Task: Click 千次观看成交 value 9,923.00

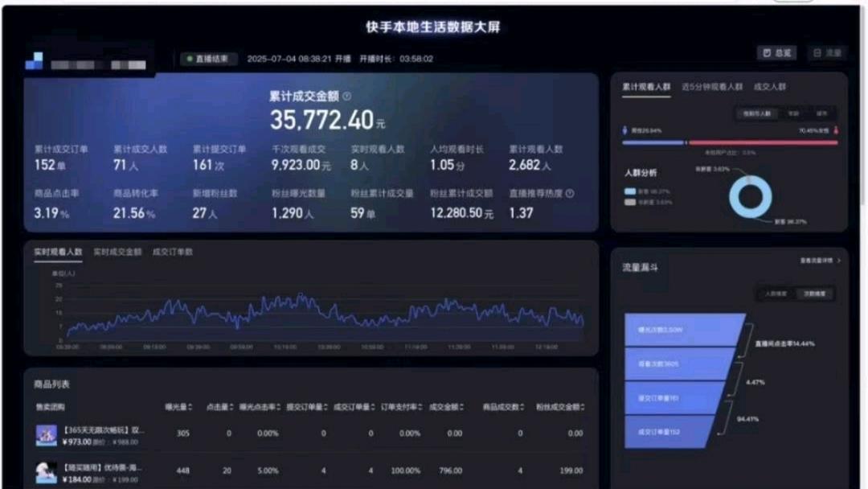Action: click(296, 165)
